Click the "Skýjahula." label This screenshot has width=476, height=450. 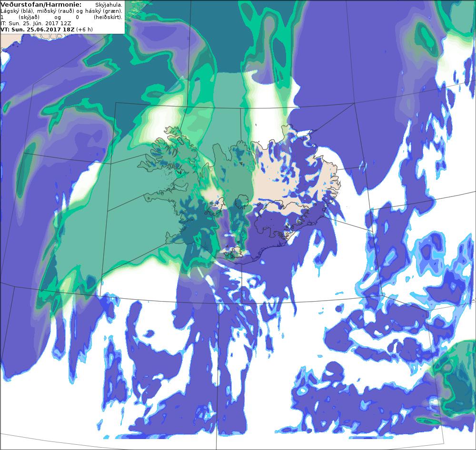[x=109, y=5]
